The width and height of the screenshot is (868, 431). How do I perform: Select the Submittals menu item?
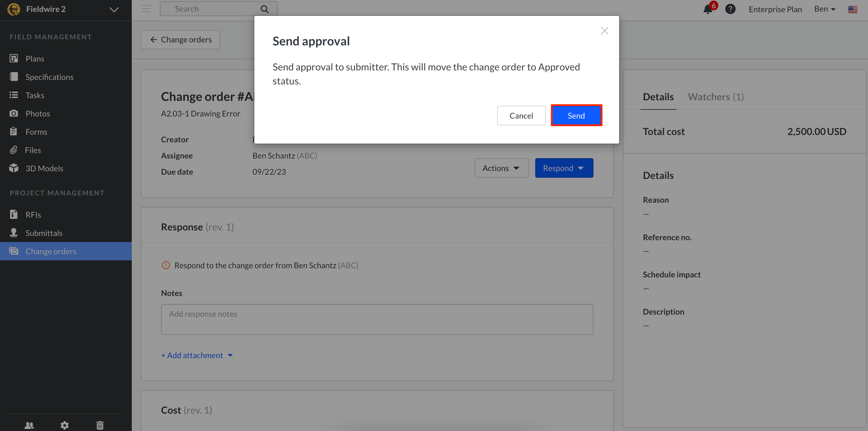44,233
